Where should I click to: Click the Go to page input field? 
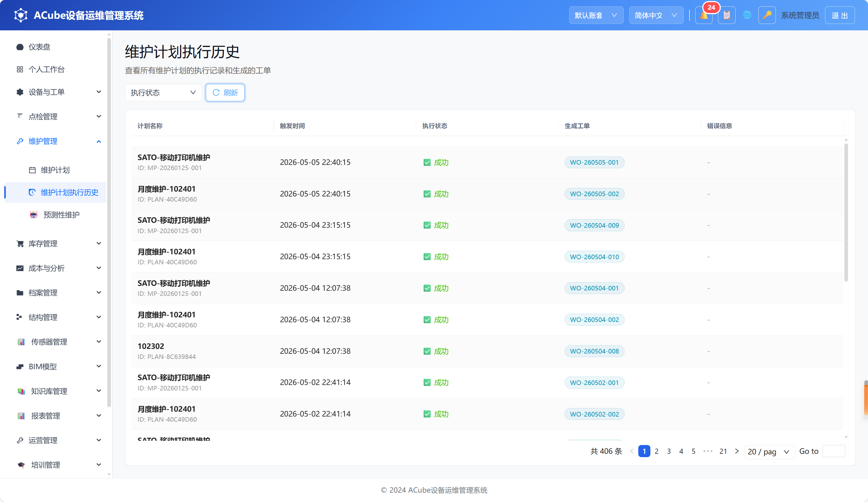(x=833, y=451)
